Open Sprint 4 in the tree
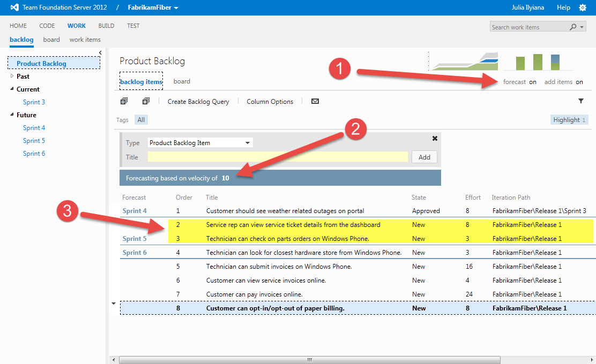This screenshot has width=596, height=364. 34,128
